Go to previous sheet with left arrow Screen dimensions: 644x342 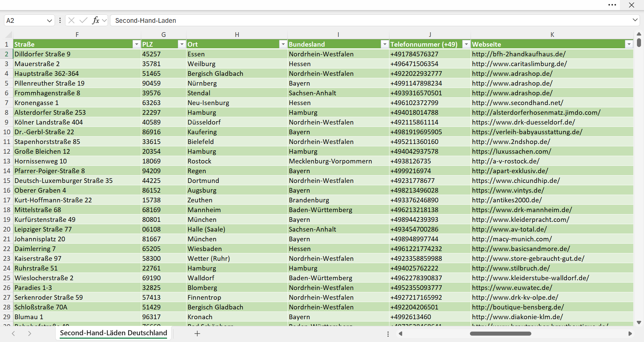coord(13,333)
